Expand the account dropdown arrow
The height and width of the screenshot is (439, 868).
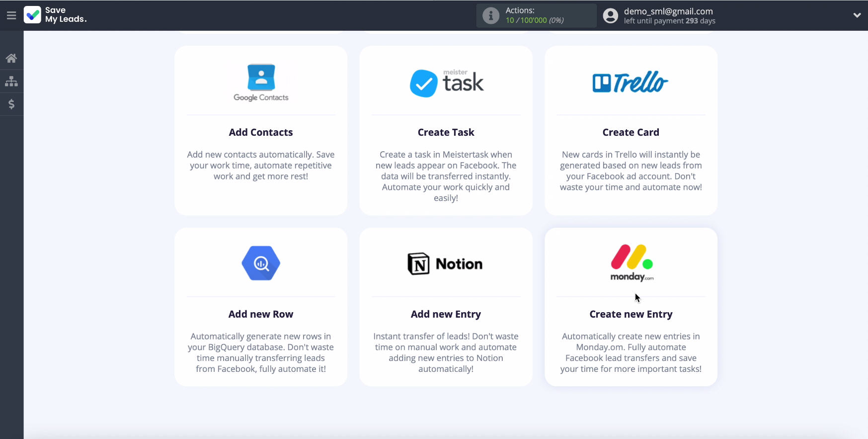point(857,15)
